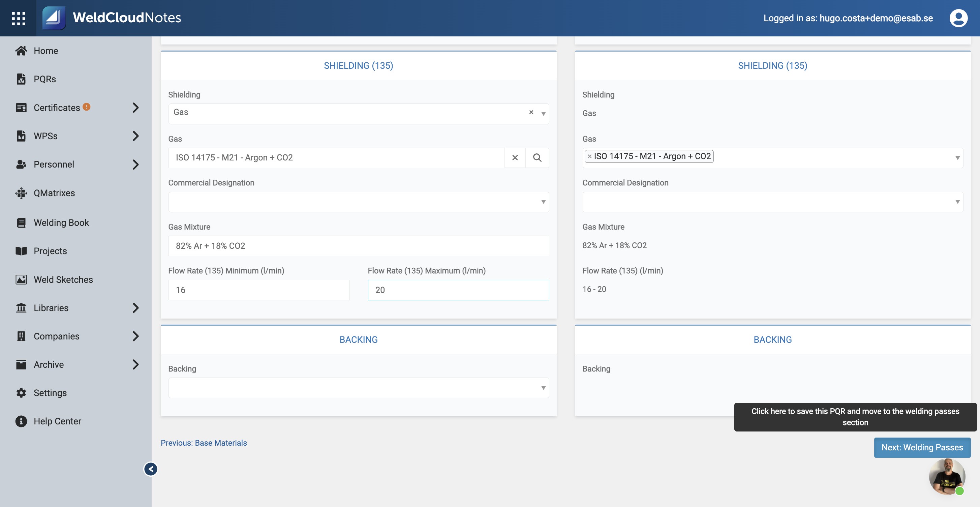Open PQRs in sidebar
Image resolution: width=980 pixels, height=507 pixels.
[44, 79]
